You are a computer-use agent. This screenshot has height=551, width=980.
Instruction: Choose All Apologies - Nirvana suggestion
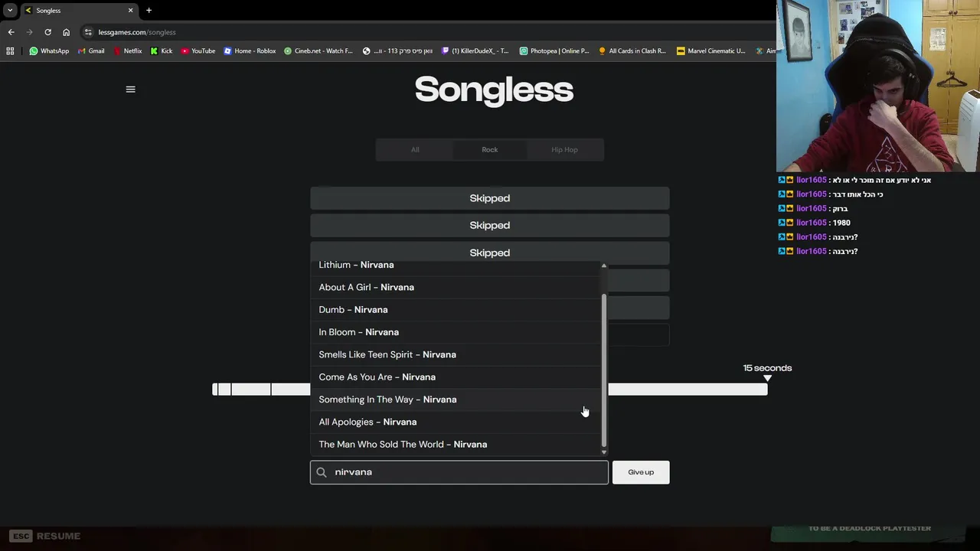456,422
